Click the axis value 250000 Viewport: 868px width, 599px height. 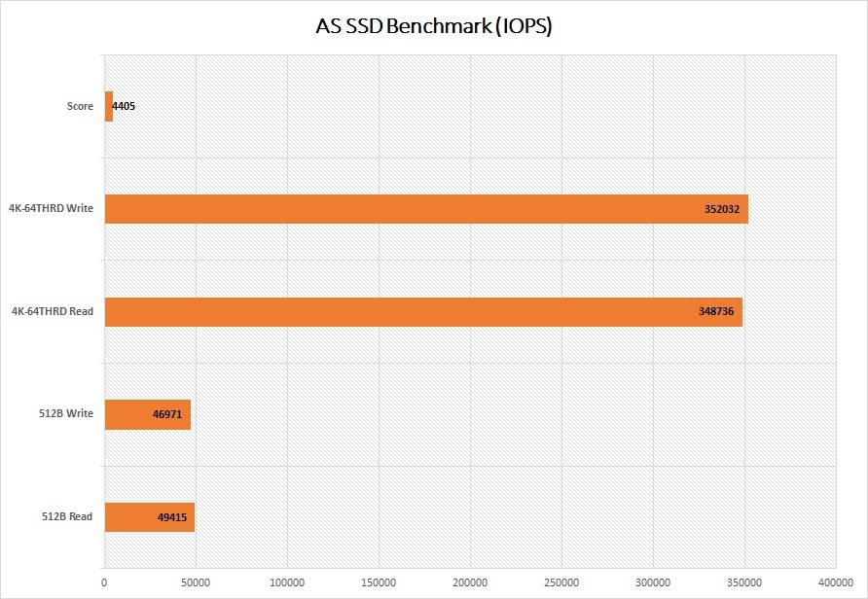(x=561, y=583)
